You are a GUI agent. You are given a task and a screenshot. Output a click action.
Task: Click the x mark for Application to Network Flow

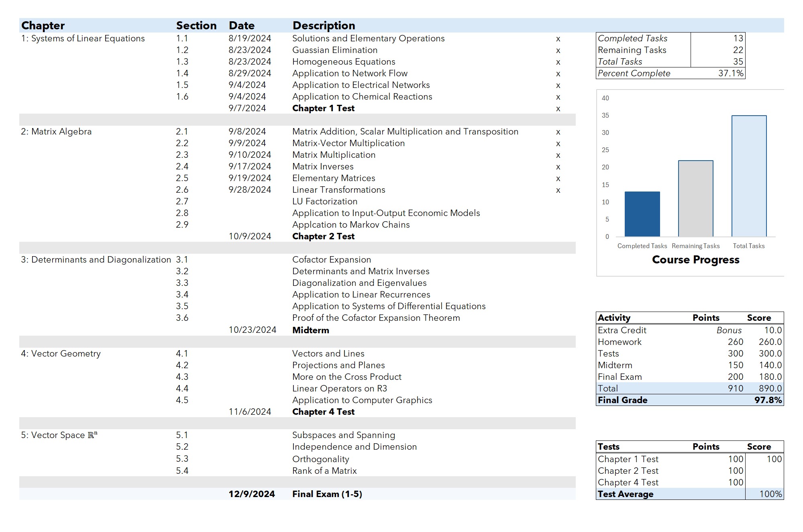coord(558,74)
